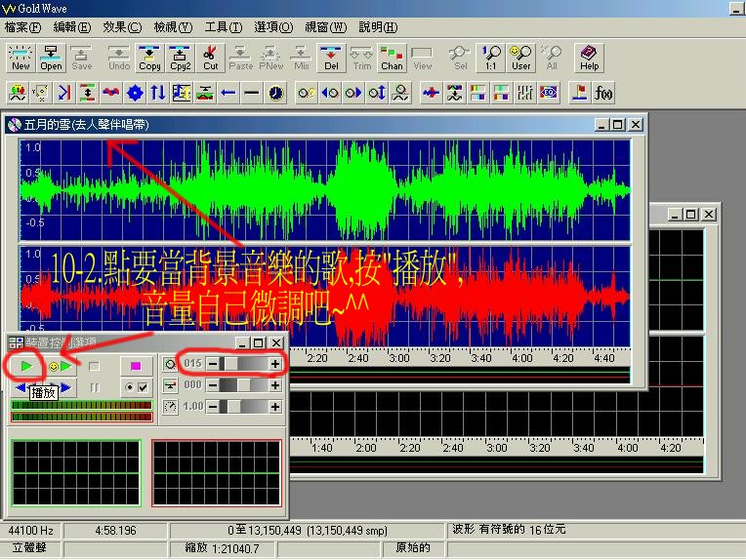Image resolution: width=746 pixels, height=560 pixels.
Task: Select the Cut scissors icon
Action: (211, 58)
